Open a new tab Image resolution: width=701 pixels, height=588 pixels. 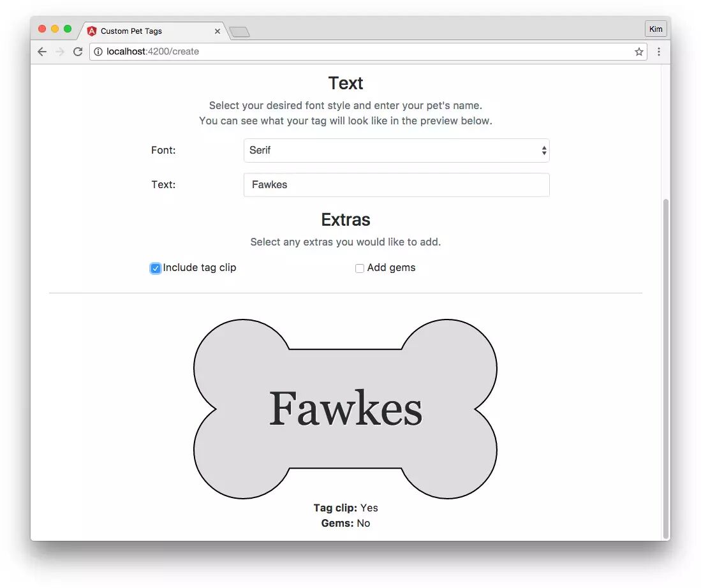click(x=240, y=32)
